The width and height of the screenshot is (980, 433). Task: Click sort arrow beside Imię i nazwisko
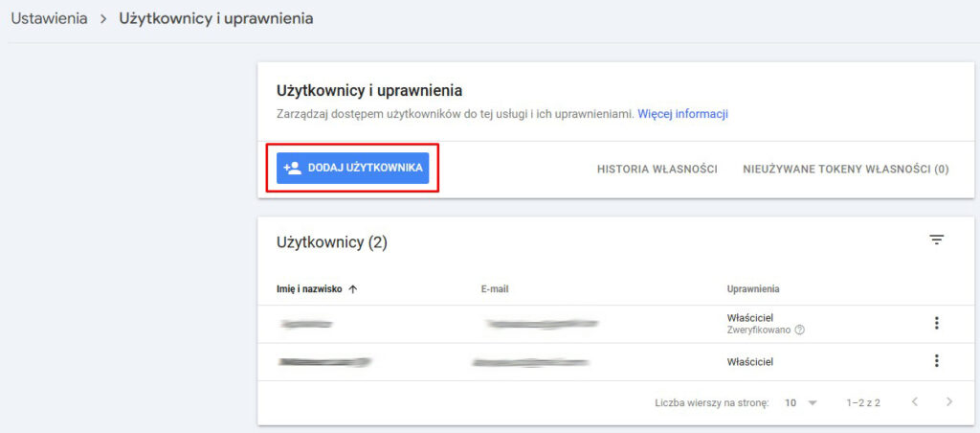[x=353, y=288]
